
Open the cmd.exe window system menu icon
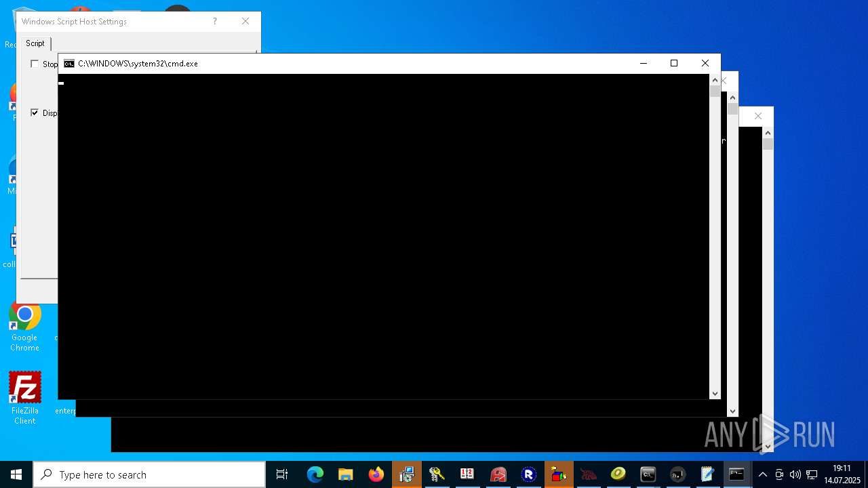tap(69, 64)
